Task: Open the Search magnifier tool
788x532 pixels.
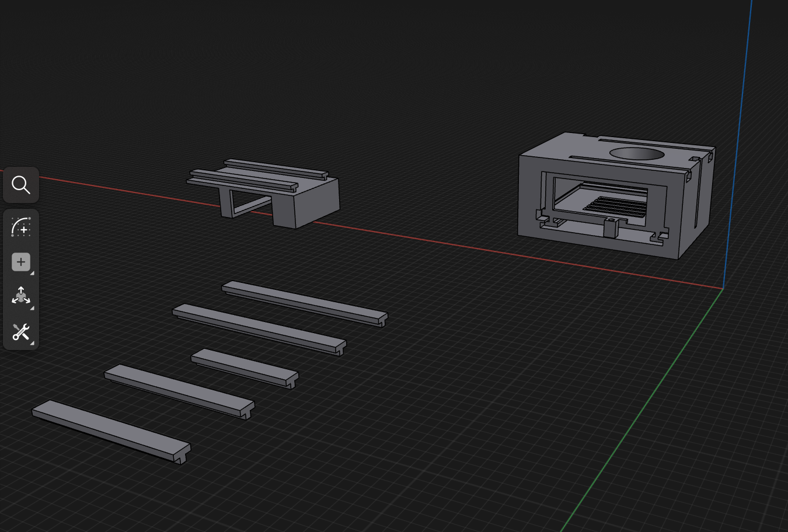Action: [x=21, y=185]
